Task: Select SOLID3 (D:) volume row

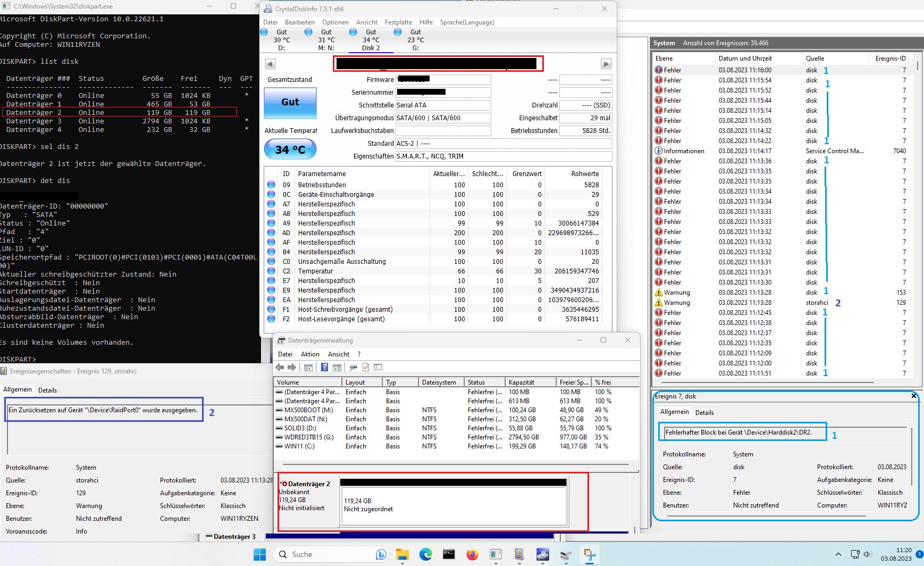Action: click(x=456, y=428)
